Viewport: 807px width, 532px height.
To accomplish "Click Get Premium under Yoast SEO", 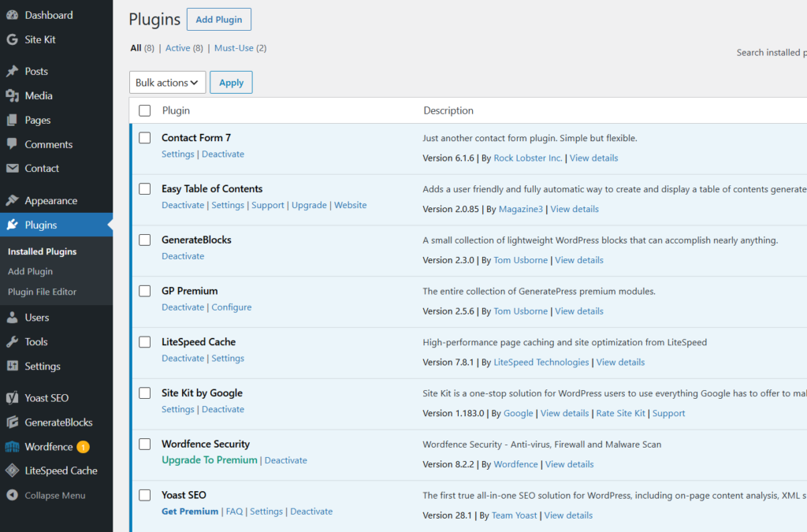I will [190, 512].
